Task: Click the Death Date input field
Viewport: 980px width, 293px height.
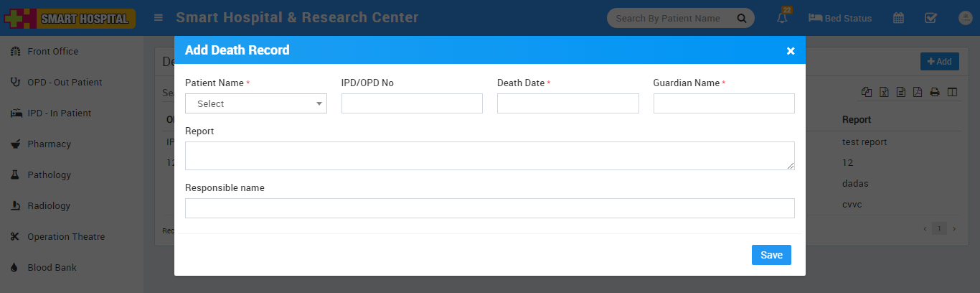Action: click(567, 103)
